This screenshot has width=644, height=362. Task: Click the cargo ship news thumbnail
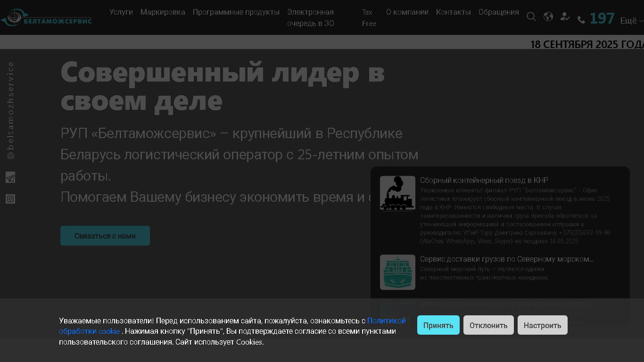click(397, 272)
